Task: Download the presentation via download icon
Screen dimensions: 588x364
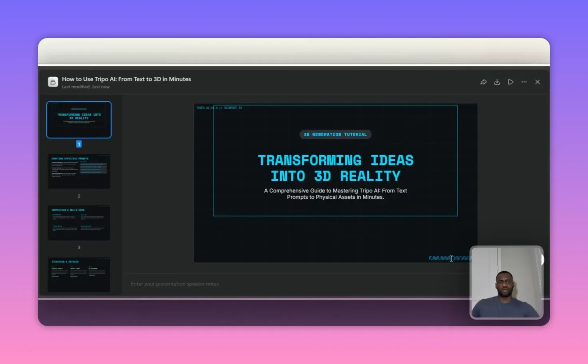Action: 497,82
